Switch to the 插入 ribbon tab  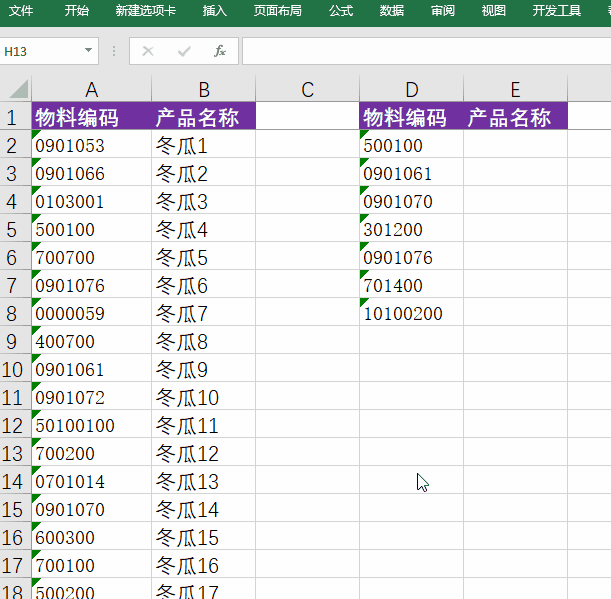click(214, 11)
